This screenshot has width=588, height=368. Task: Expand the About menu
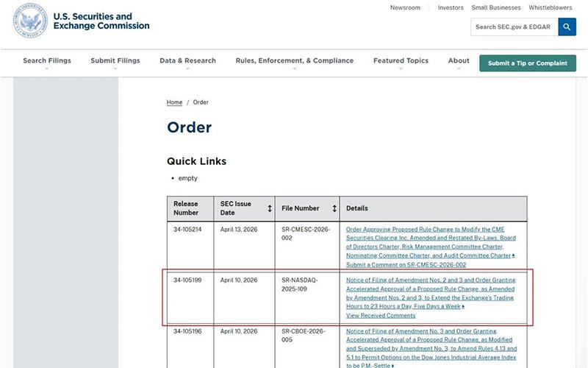(x=459, y=60)
